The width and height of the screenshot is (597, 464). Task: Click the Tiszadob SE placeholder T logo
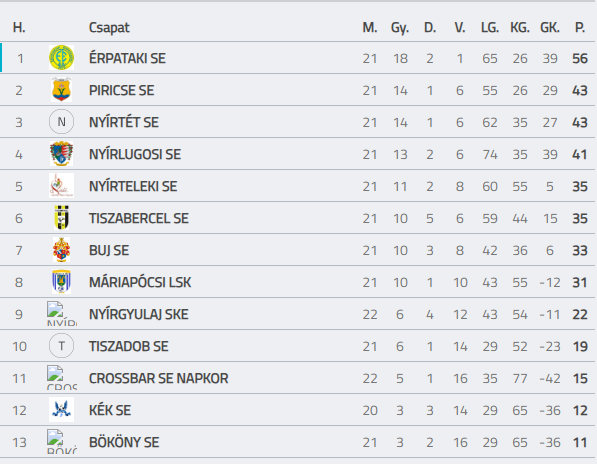coord(61,346)
